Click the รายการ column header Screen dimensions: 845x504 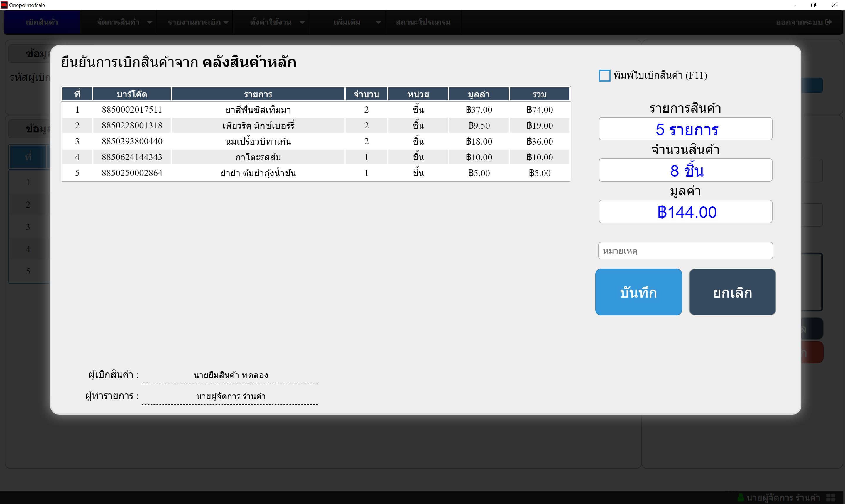(x=258, y=94)
